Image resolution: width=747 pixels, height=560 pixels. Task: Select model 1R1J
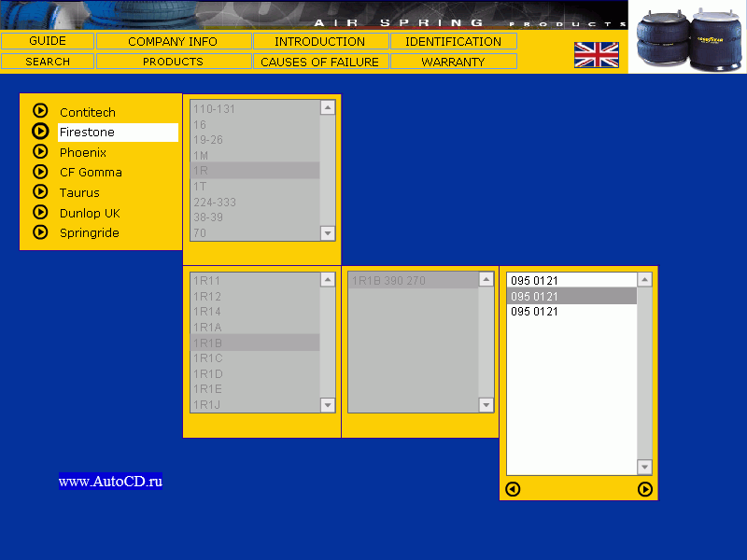(x=255, y=405)
